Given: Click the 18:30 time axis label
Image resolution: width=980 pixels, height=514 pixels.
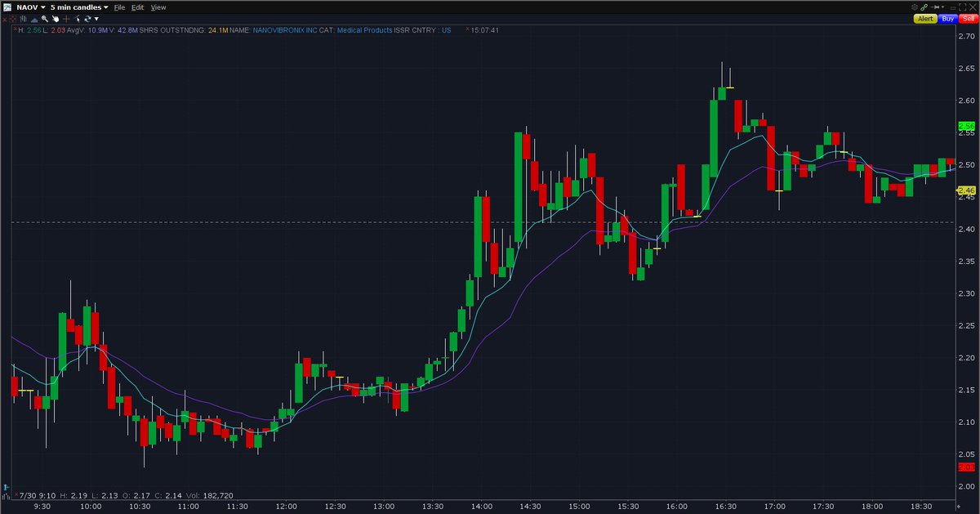Looking at the screenshot, I should pos(921,507).
